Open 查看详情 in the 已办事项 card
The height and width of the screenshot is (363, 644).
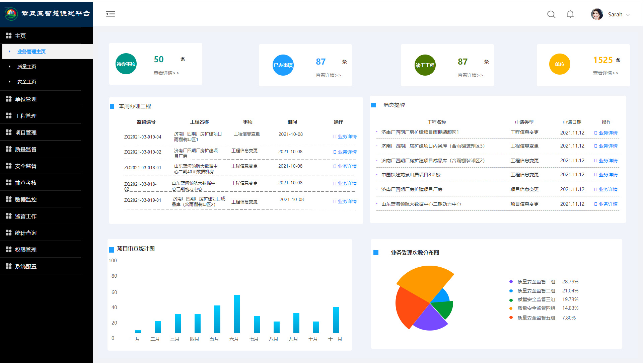click(329, 75)
